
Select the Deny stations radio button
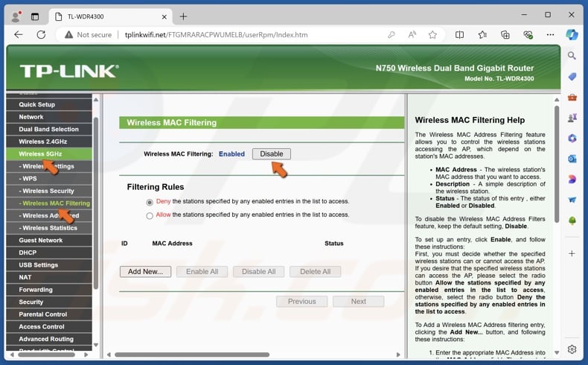tap(150, 202)
